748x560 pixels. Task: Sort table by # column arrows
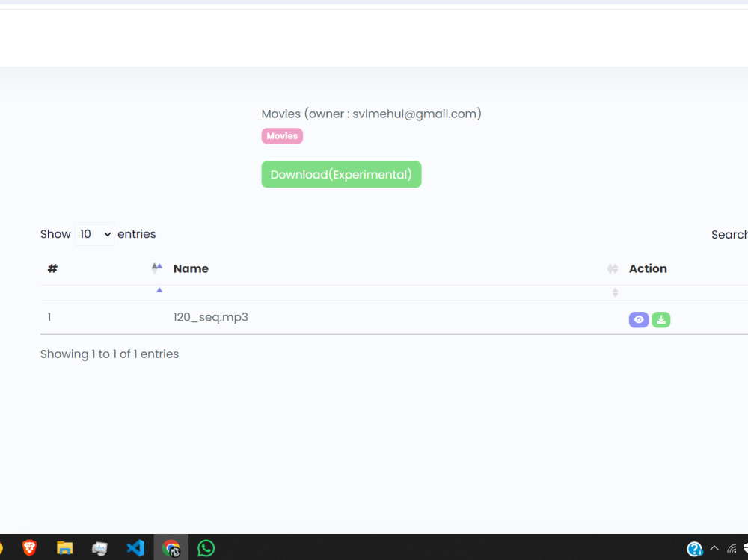[156, 268]
